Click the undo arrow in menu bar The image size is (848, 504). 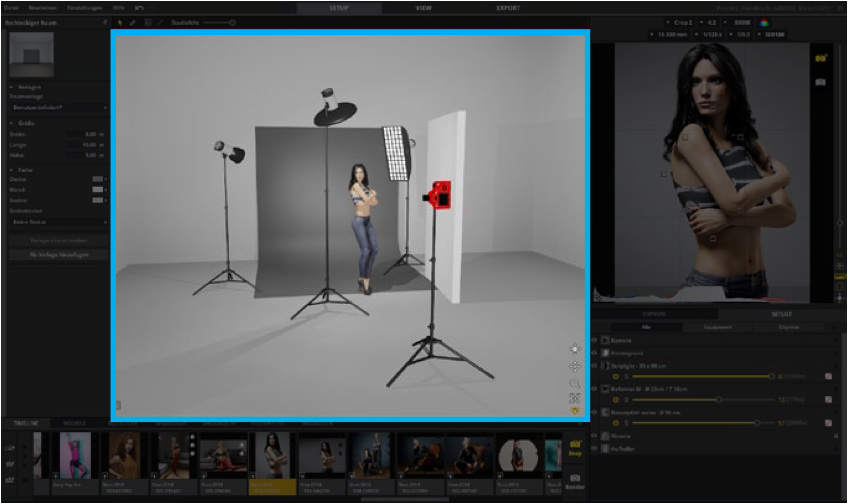pos(139,8)
